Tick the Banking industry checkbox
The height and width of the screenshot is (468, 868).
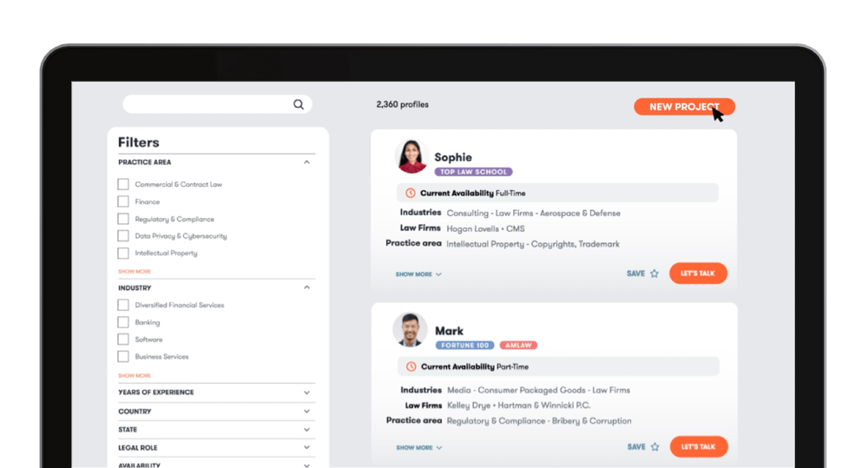[123, 322]
